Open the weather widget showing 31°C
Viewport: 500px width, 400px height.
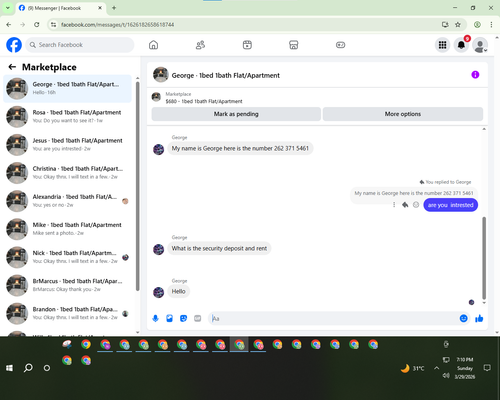point(412,368)
